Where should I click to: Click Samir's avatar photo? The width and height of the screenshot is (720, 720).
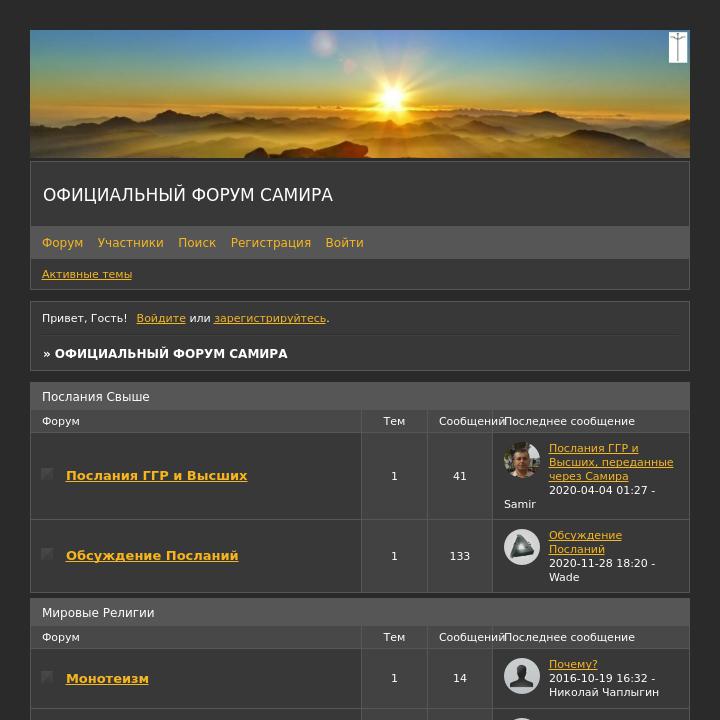click(x=522, y=460)
